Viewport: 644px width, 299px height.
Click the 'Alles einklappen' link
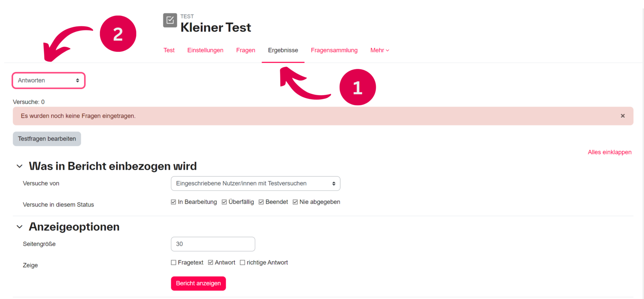pos(609,152)
